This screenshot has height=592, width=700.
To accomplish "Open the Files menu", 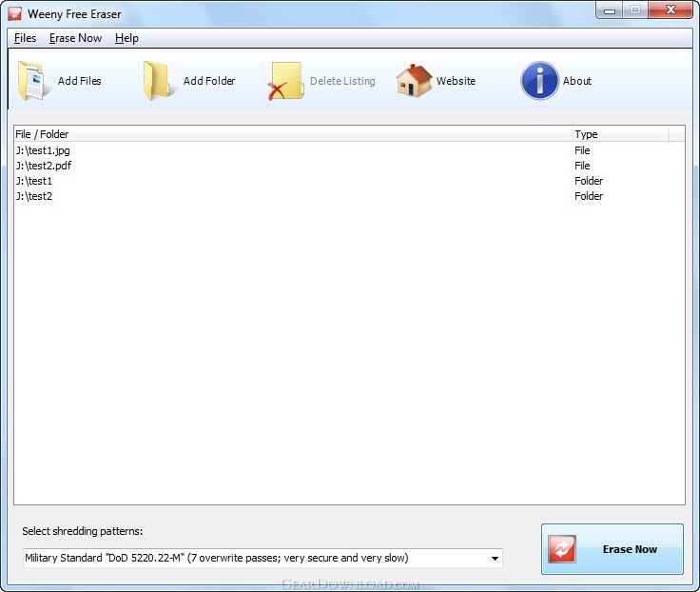I will [x=25, y=38].
